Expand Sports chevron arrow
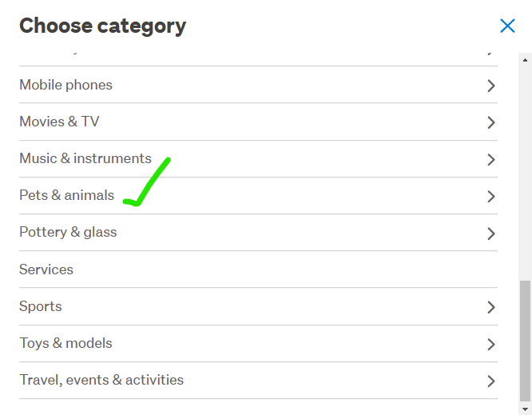 point(491,307)
